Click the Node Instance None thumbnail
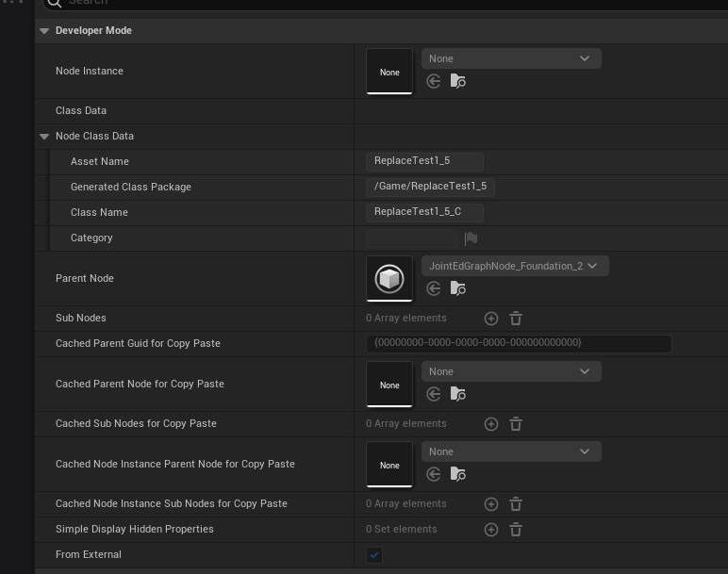 pyautogui.click(x=389, y=72)
